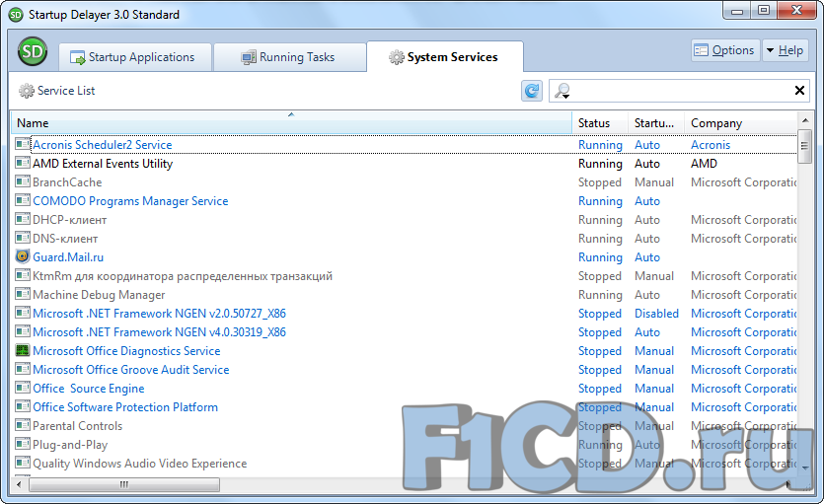Screen dimensions: 824x504
Task: Click Auto startup value of NGEN v4.0.30319
Action: coord(647,332)
